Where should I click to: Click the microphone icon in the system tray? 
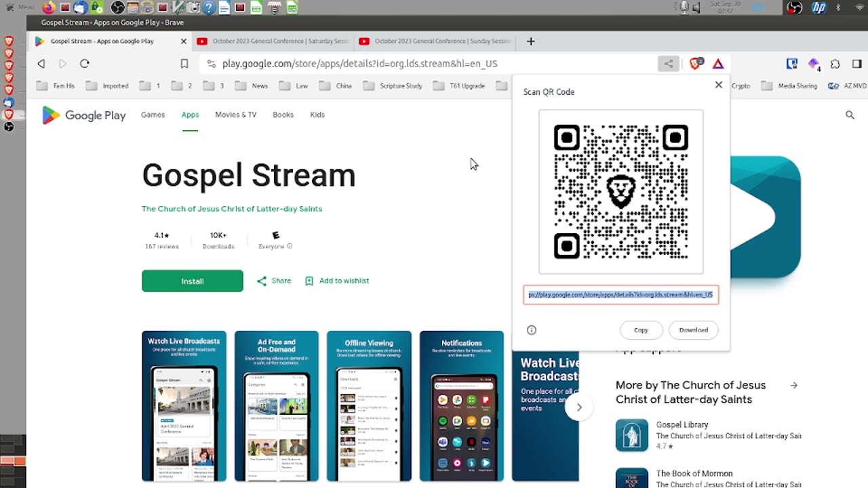click(x=684, y=7)
